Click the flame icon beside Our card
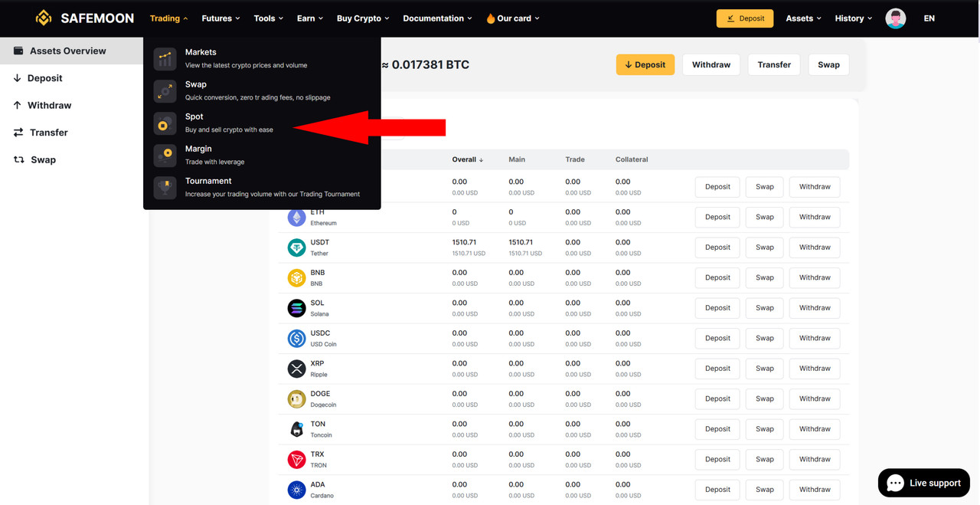Image resolution: width=980 pixels, height=505 pixels. pyautogui.click(x=491, y=18)
